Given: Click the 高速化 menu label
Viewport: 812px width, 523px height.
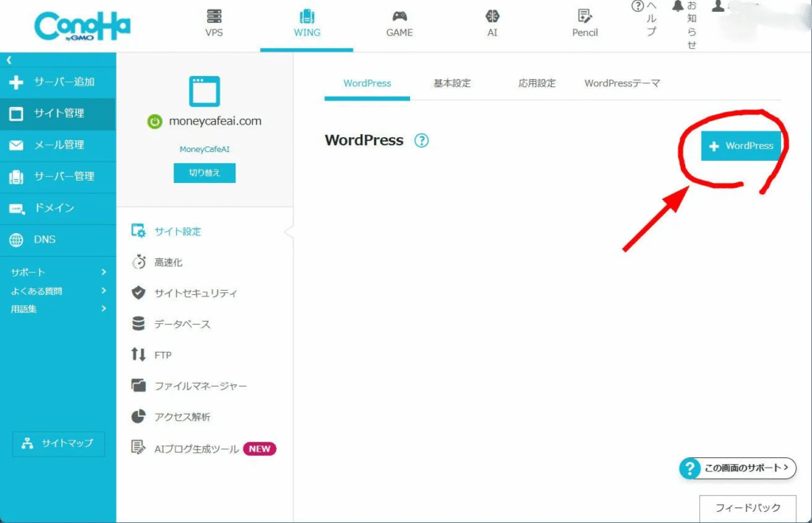Looking at the screenshot, I should [168, 262].
